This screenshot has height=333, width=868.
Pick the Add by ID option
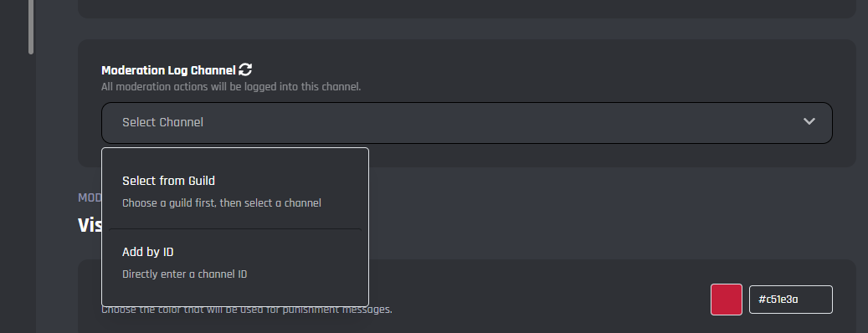click(x=234, y=263)
